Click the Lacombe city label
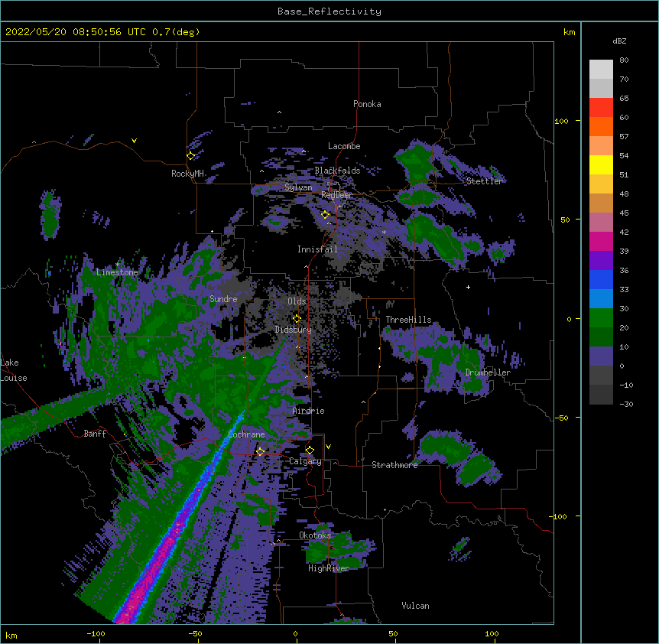Viewport: 659px width, 644px height. pyautogui.click(x=344, y=146)
